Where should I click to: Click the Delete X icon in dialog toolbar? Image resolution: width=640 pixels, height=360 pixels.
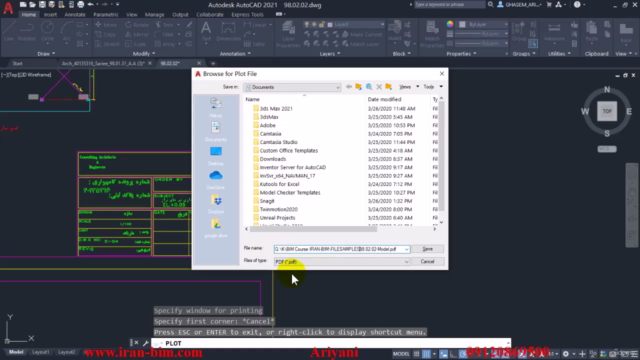(379, 87)
